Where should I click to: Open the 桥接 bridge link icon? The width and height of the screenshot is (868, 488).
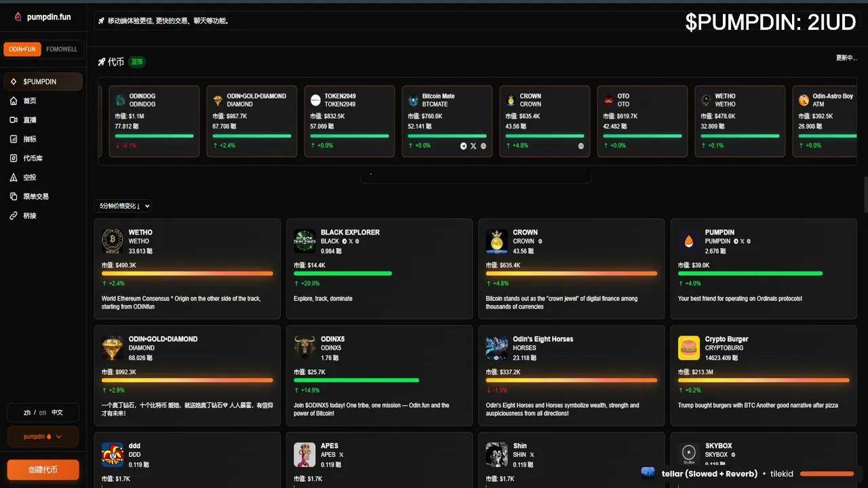[x=14, y=216]
